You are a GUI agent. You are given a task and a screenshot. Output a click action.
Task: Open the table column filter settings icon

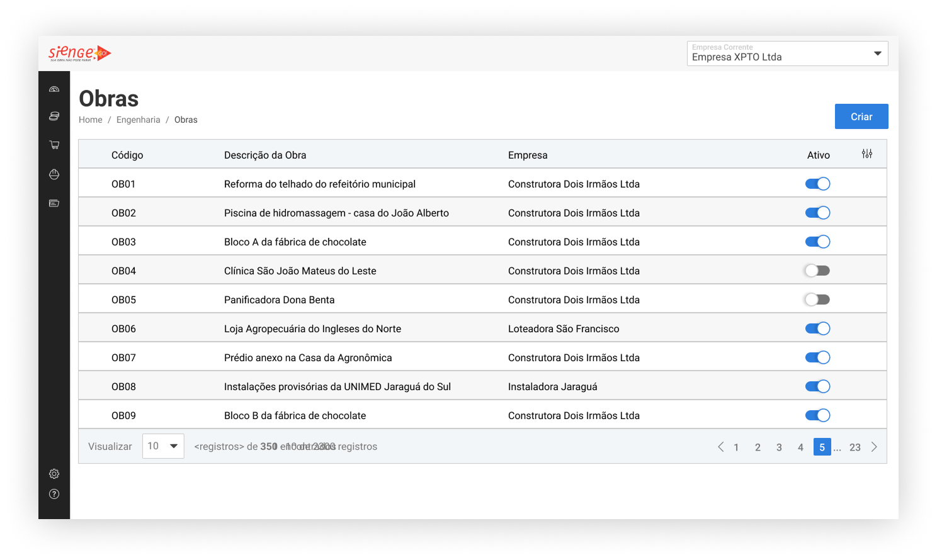tap(867, 154)
